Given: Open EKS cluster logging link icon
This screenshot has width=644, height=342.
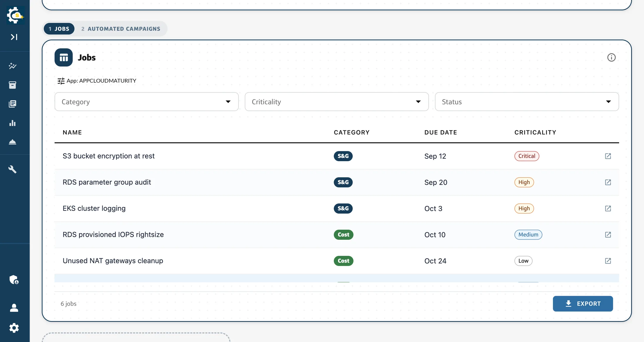Looking at the screenshot, I should 608,208.
